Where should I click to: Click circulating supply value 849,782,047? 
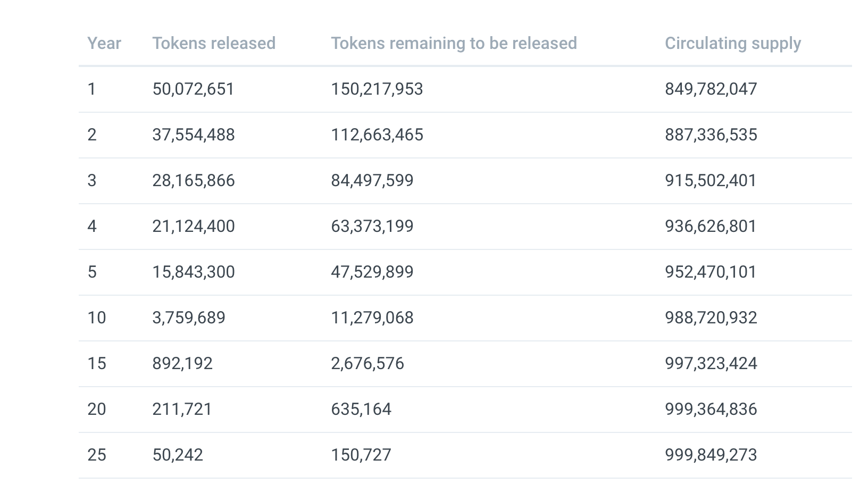(x=711, y=89)
